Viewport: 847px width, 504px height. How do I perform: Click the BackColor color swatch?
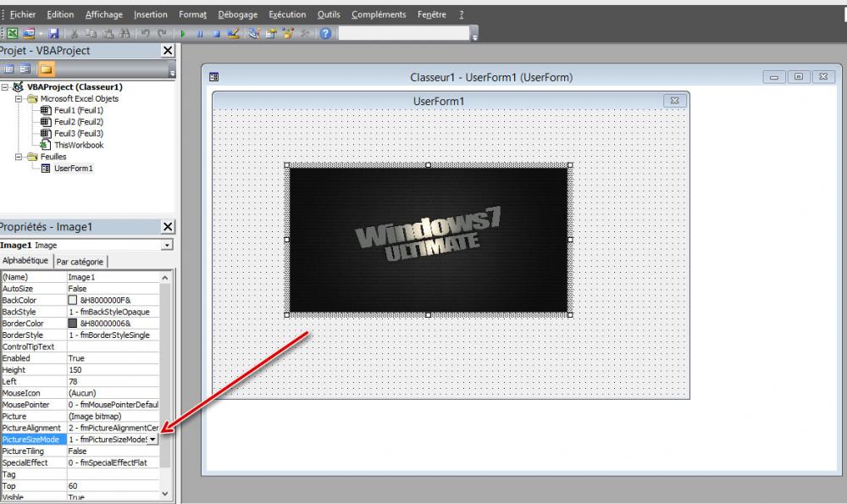72,301
